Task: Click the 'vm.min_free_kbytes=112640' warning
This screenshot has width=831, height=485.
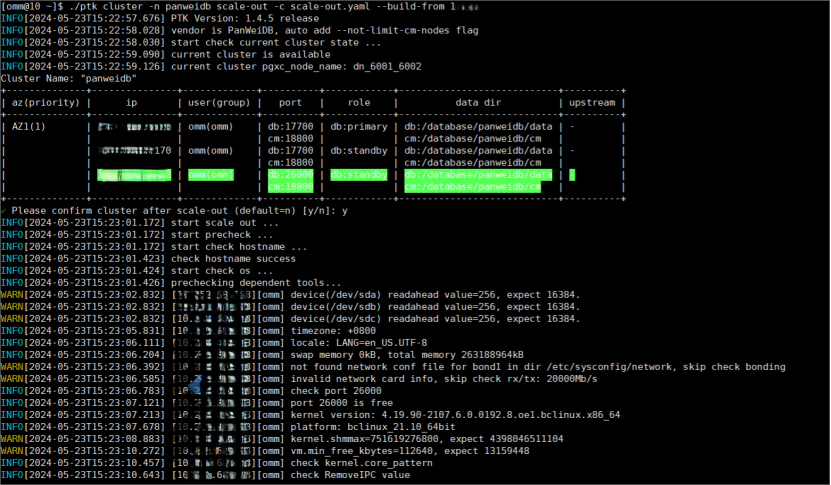Action: [x=410, y=451]
